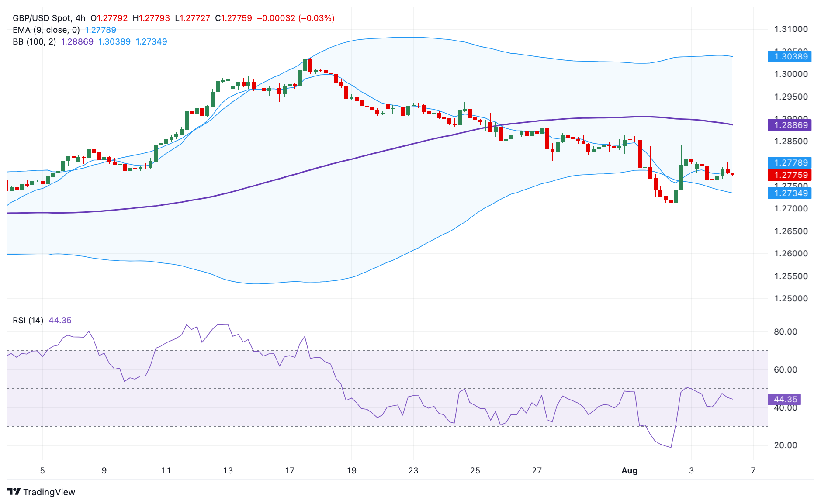Select the GBP/USD Spot, 4h title
Viewport: 821px width, 504px height.
[x=49, y=18]
